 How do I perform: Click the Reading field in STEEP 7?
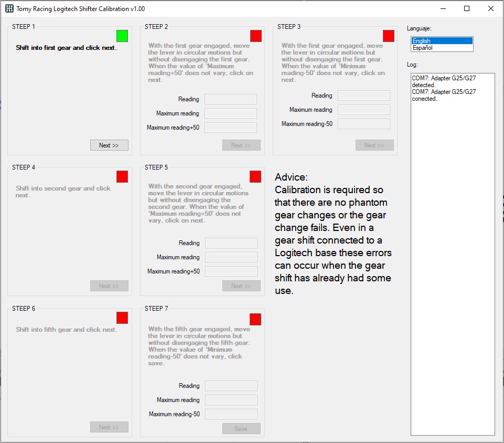coord(231,386)
